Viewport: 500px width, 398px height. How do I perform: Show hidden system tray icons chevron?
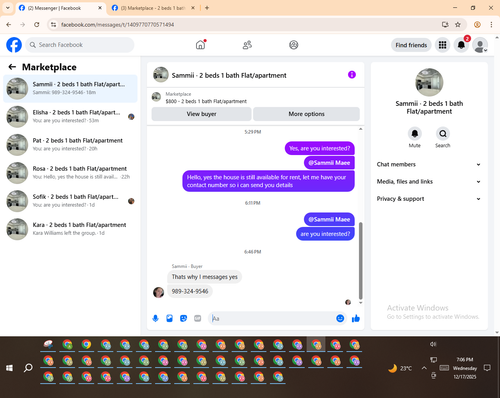click(x=424, y=368)
